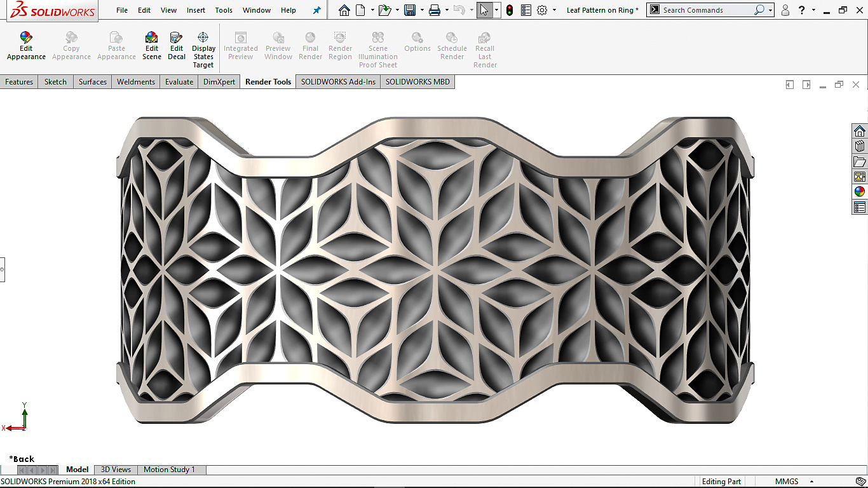Open Appearances, Scenes and Decals pane
The height and width of the screenshot is (488, 868).
coord(859,191)
